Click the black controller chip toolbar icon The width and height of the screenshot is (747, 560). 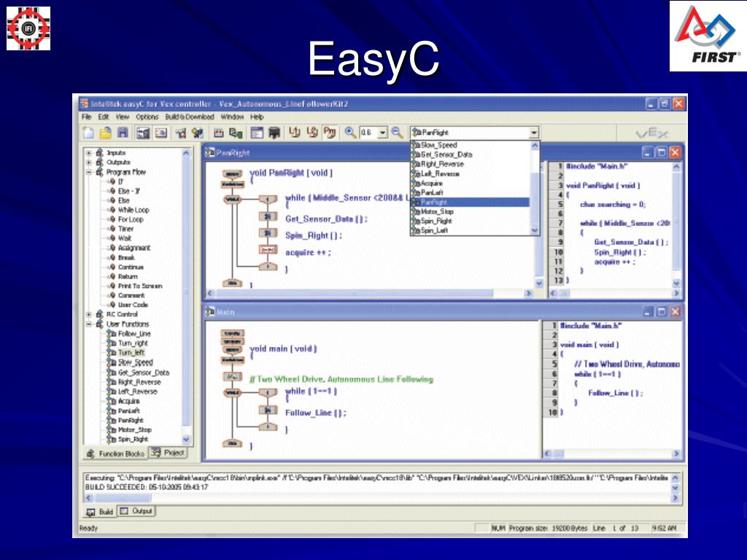pos(274,133)
